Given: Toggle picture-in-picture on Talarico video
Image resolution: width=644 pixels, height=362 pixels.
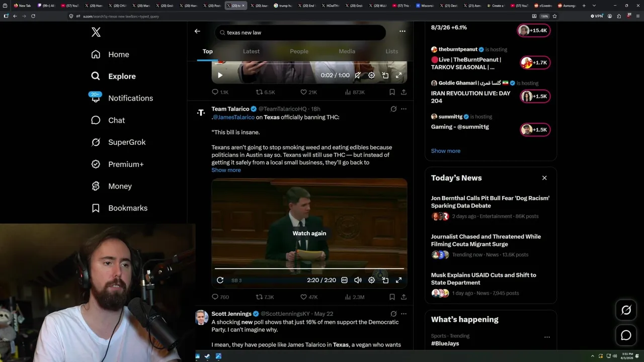Looking at the screenshot, I should pos(385,280).
